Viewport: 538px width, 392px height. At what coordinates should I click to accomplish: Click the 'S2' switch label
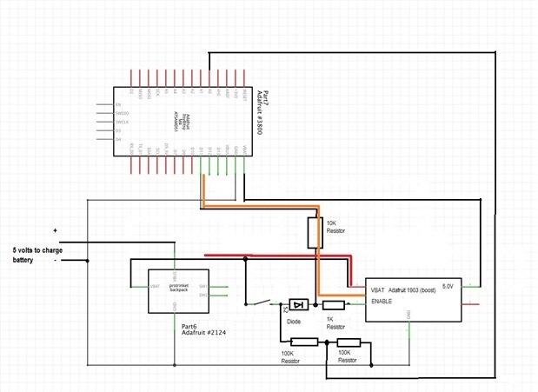coord(285,309)
